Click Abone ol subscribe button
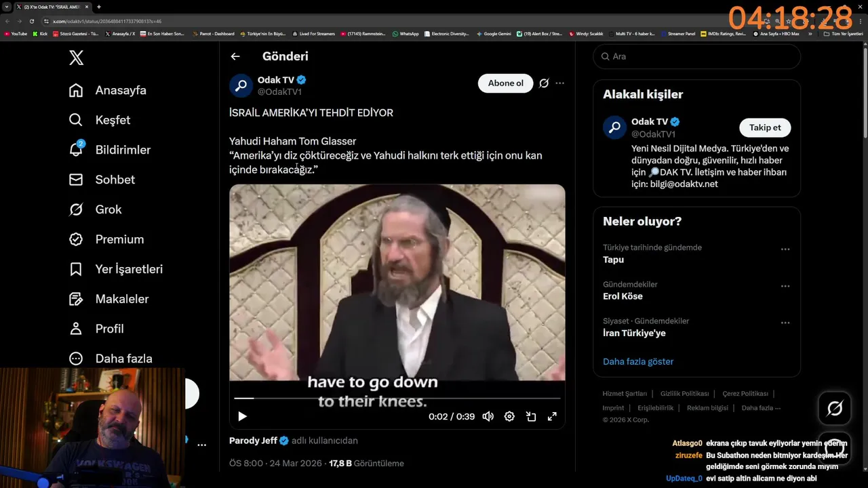The width and height of the screenshot is (868, 488). (x=506, y=83)
